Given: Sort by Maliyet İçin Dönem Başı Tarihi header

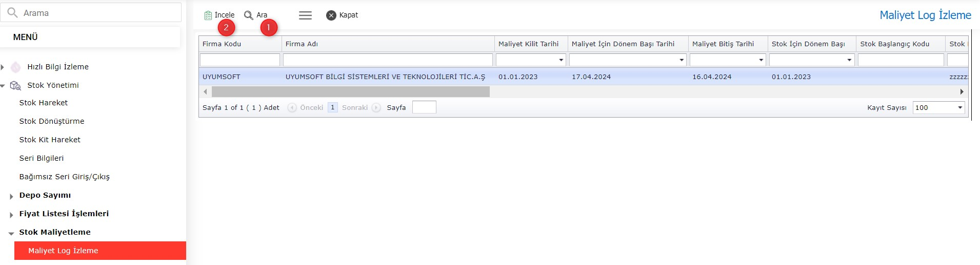Looking at the screenshot, I should pos(628,44).
